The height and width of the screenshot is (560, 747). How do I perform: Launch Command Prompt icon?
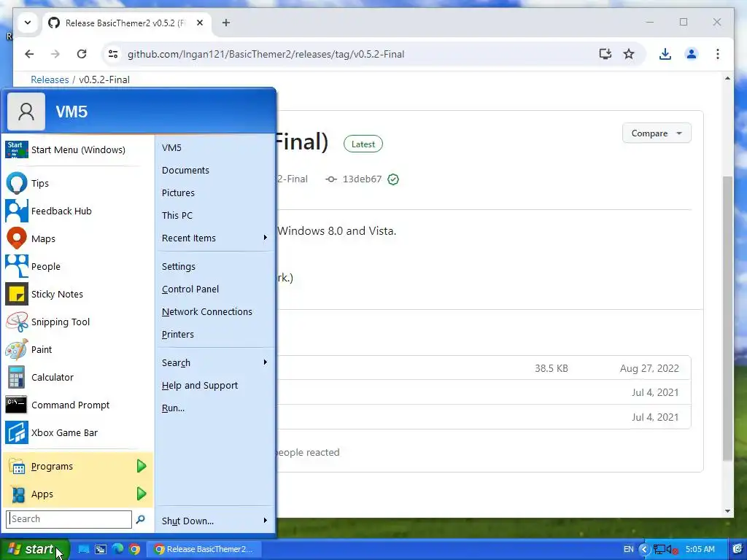16,405
